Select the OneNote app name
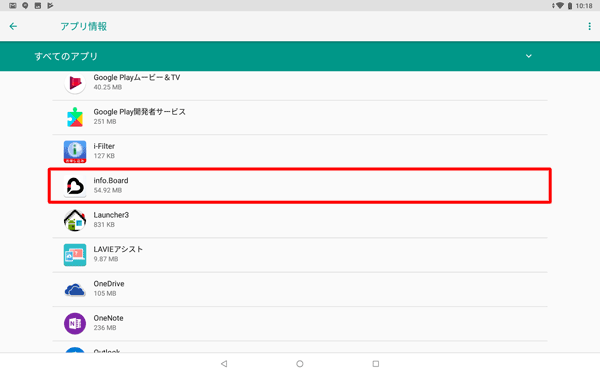600x375 pixels. coord(108,318)
